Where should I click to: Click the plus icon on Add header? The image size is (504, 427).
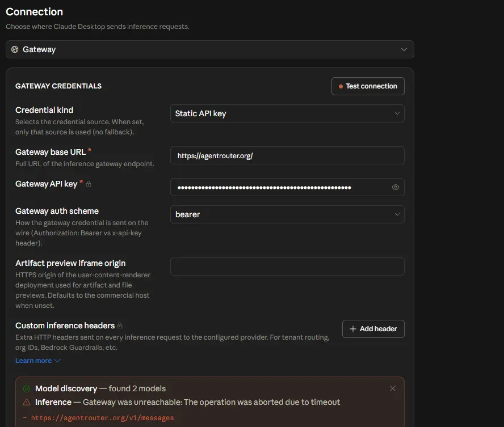click(353, 329)
